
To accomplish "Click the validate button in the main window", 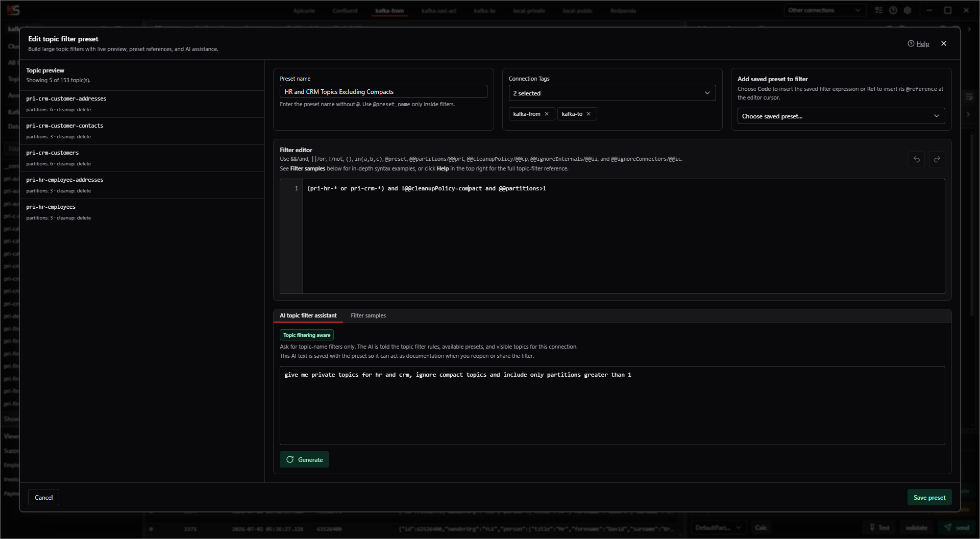I will (916, 527).
